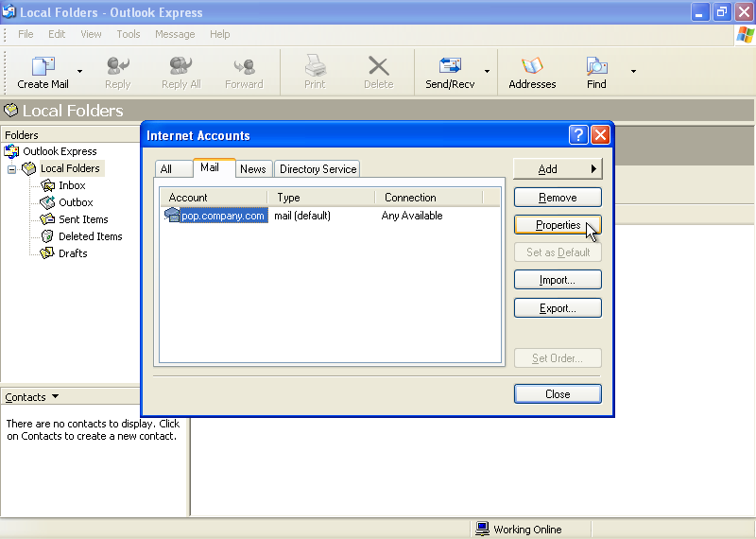Close the Internet Accounts dialog with Close
Screen dimensions: 756x539
point(558,393)
